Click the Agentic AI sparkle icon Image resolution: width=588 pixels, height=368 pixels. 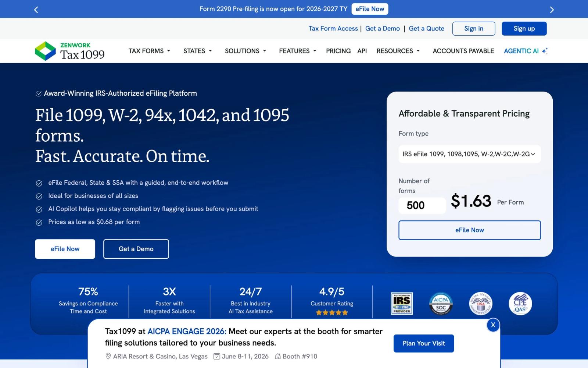coord(545,51)
